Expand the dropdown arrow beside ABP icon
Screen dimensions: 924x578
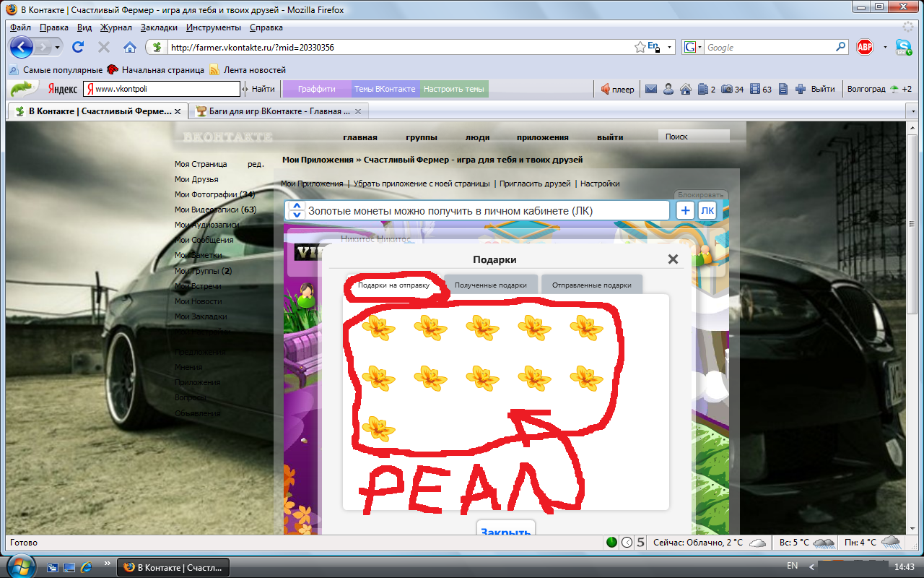click(x=885, y=47)
